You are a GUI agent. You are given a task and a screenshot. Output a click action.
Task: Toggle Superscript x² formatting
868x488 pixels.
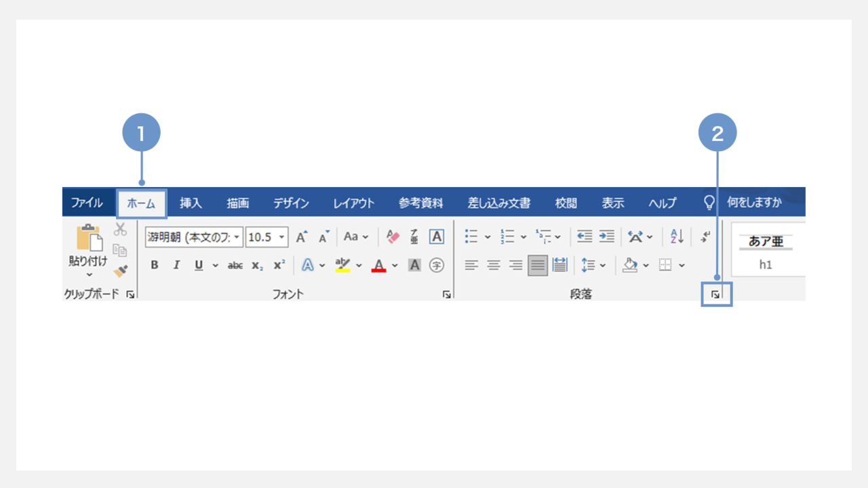click(x=279, y=265)
